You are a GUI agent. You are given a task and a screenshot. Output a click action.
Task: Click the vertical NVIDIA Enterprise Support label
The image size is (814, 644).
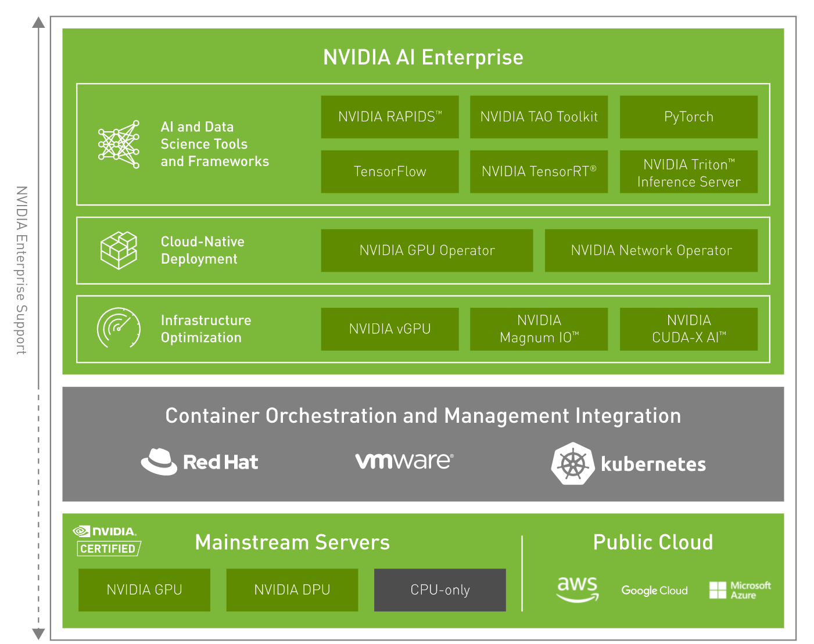21,270
